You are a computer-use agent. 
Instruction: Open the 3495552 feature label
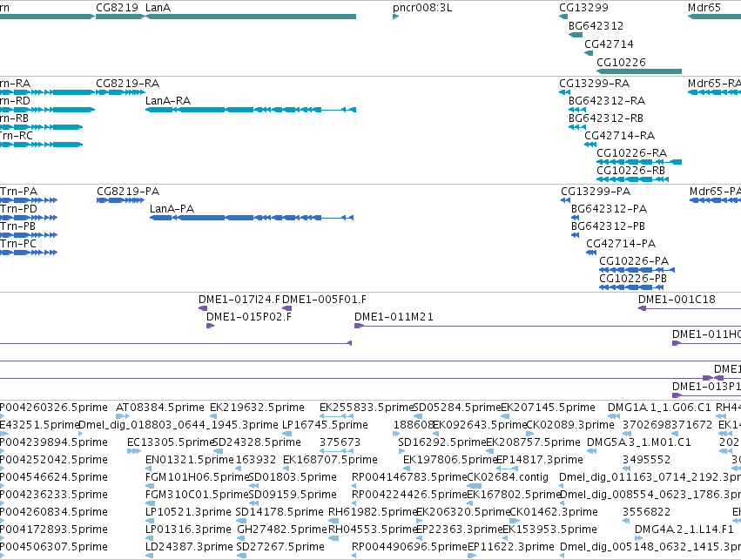pos(646,460)
